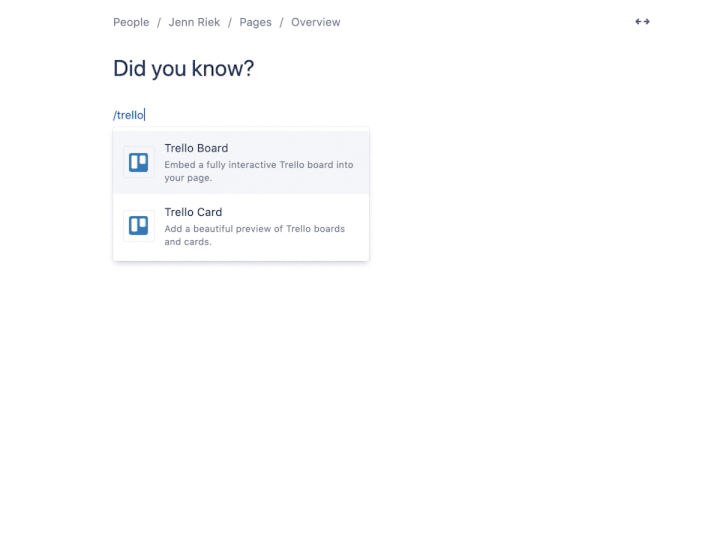This screenshot has height=549, width=720.
Task: Toggle page width arrows icon
Action: pyautogui.click(x=642, y=22)
